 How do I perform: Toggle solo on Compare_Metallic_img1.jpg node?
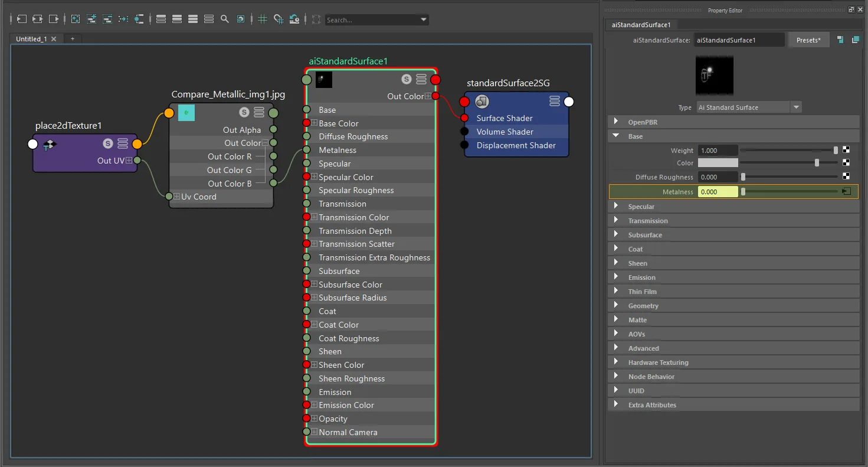click(x=244, y=112)
